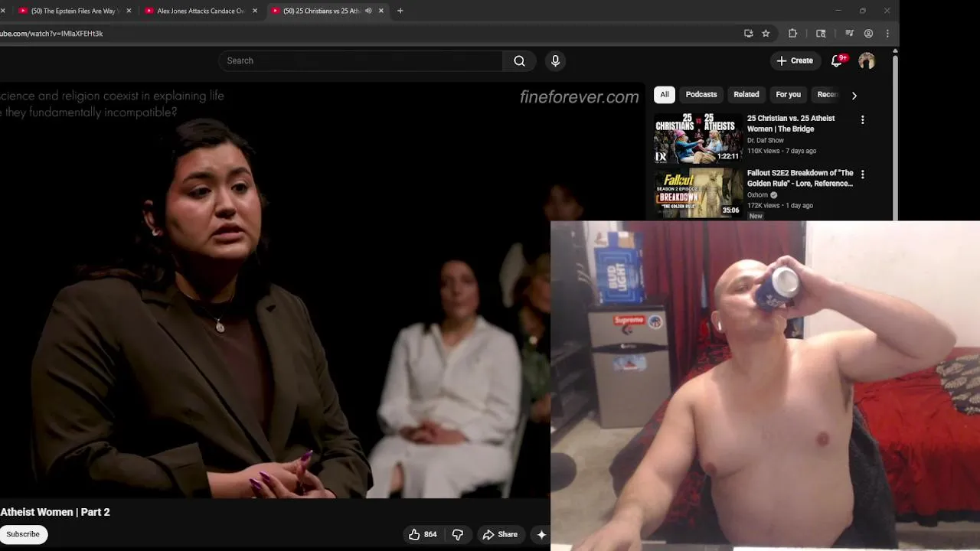
Task: Subscribe to the channel
Action: click(23, 534)
